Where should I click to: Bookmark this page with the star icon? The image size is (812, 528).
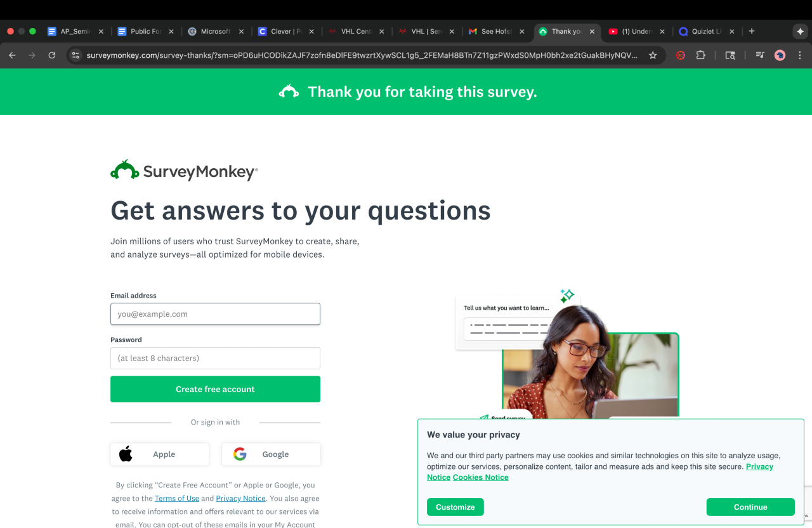click(653, 55)
